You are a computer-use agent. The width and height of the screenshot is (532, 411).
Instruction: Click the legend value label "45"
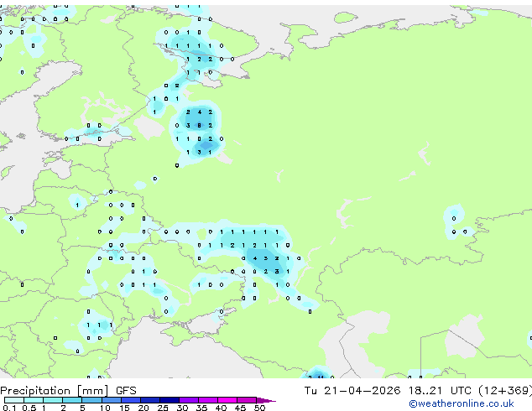click(240, 408)
